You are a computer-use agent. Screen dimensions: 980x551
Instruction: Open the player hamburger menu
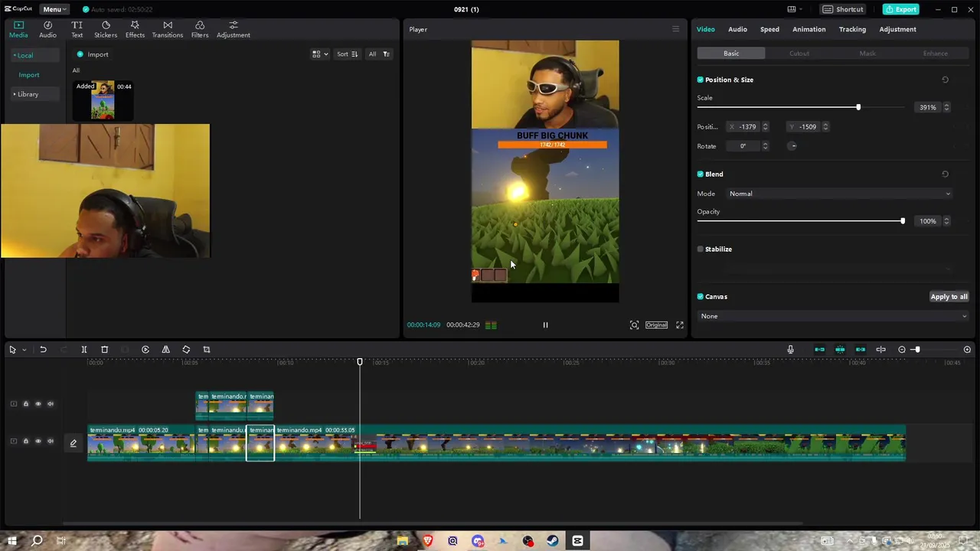click(675, 29)
